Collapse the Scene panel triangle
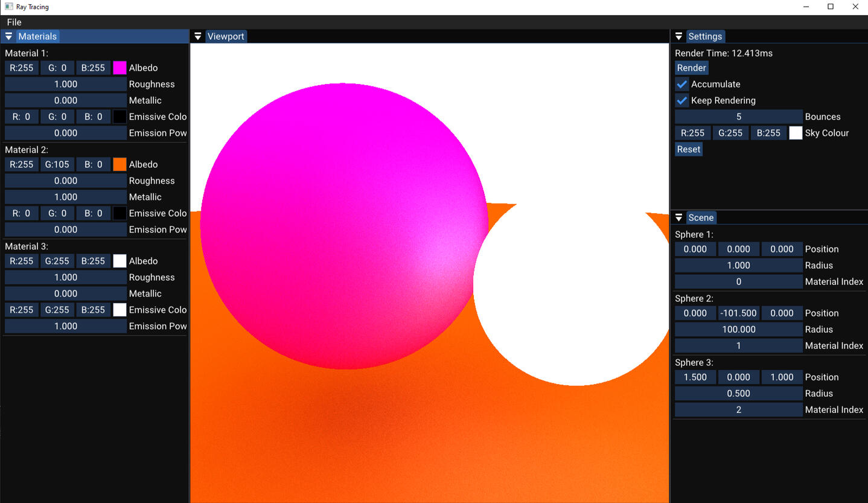This screenshot has width=868, height=503. [678, 217]
